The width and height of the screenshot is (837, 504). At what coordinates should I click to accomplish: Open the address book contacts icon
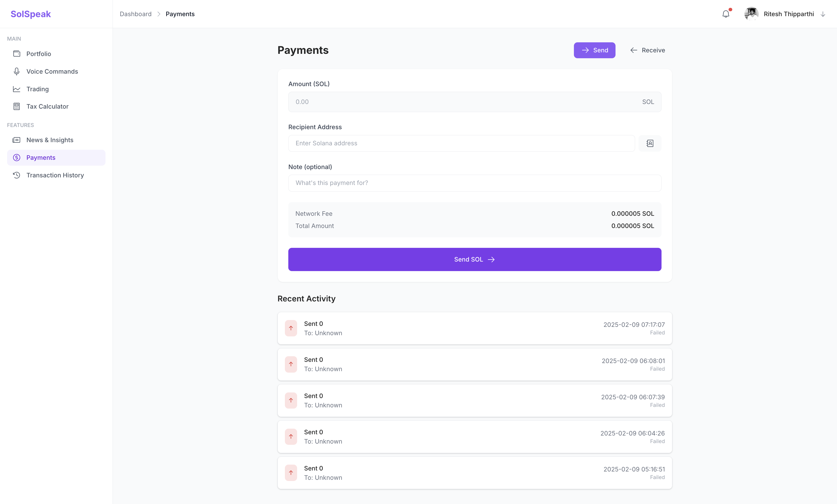click(650, 143)
